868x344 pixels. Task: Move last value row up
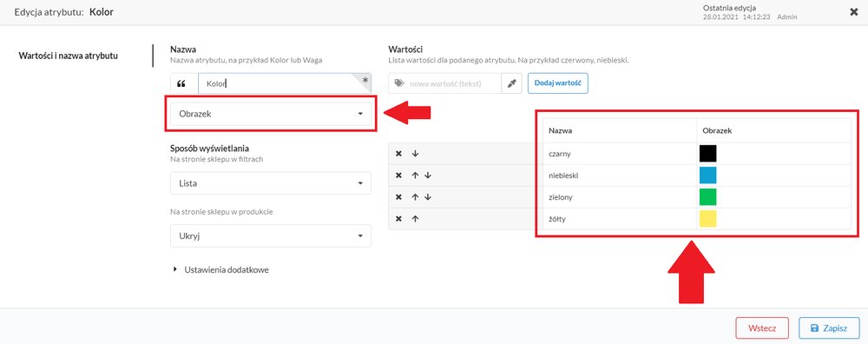[x=415, y=218]
